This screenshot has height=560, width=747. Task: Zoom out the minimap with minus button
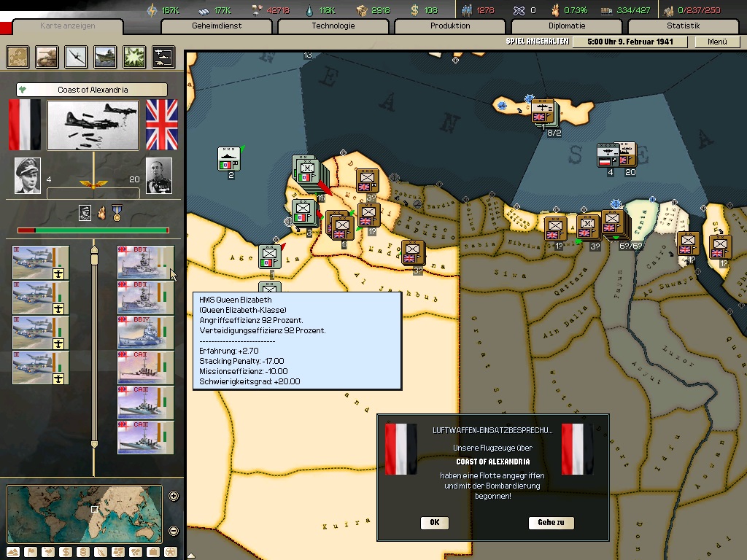[x=174, y=531]
